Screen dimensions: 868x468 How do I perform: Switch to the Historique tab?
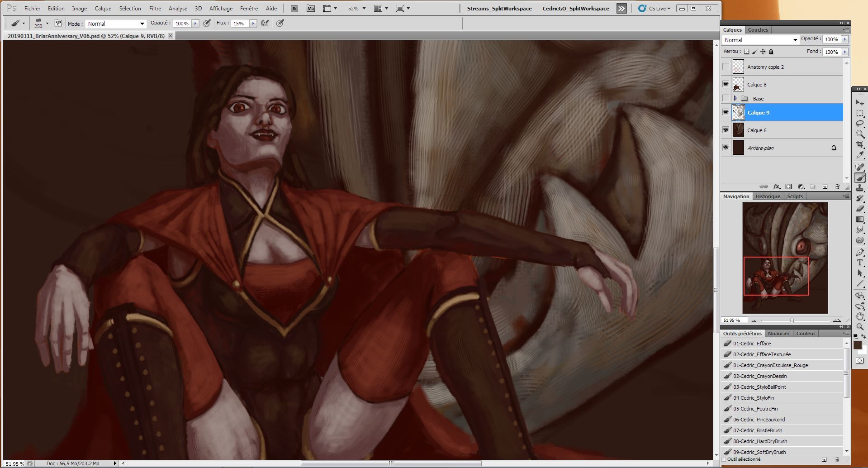click(x=768, y=196)
